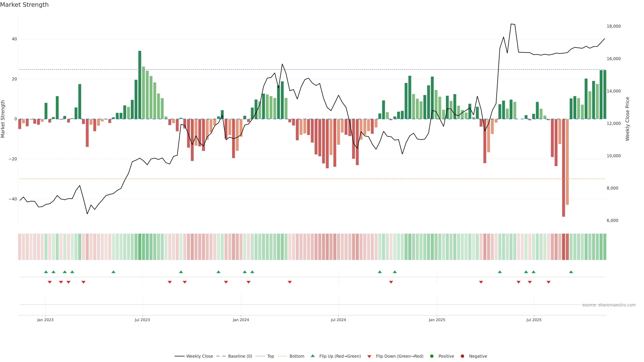Click the green Positive circle legend icon
Image resolution: width=644 pixels, height=362 pixels.
[432, 356]
